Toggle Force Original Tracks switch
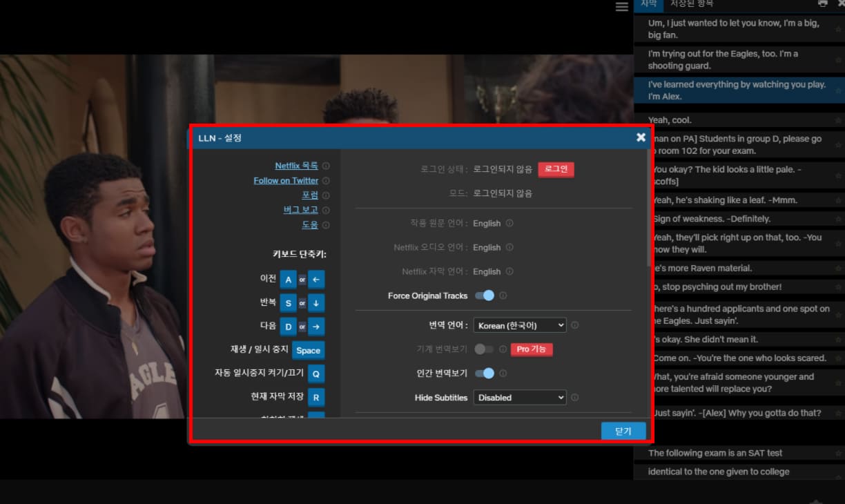Image resolution: width=845 pixels, height=504 pixels. click(485, 295)
